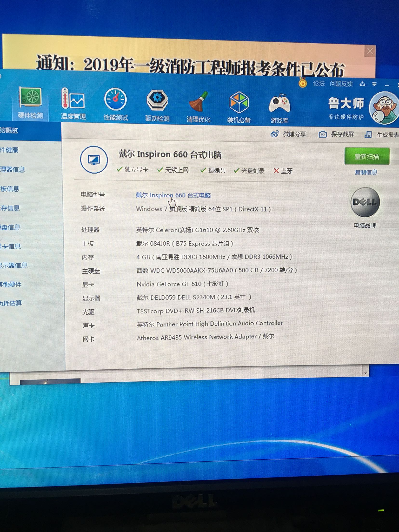The image size is (399, 532).
Task: Click scrollbar down arrow in background window
Action: point(366,373)
